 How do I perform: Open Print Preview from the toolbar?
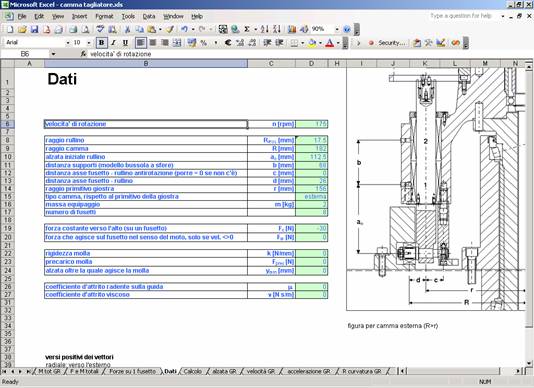pyautogui.click(x=85, y=30)
